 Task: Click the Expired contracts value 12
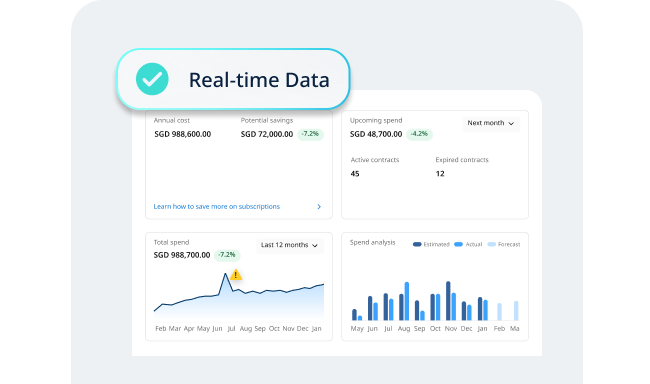pyautogui.click(x=440, y=174)
